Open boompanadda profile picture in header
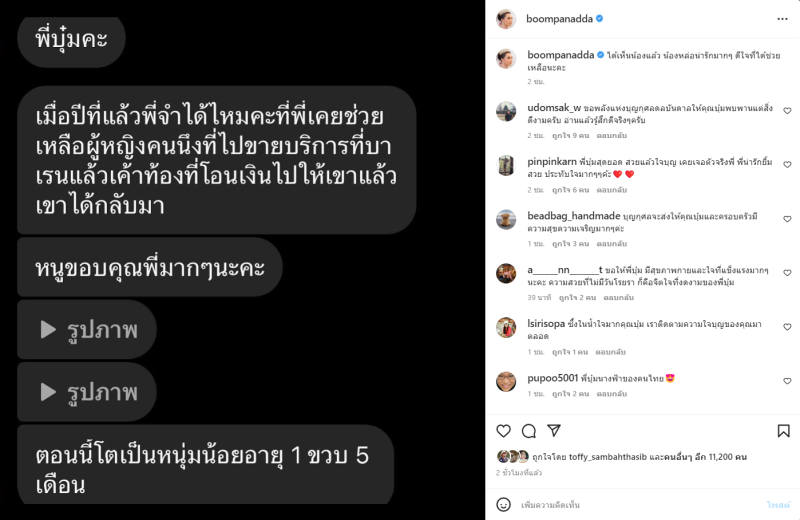The height and width of the screenshot is (520, 800). [x=506, y=19]
